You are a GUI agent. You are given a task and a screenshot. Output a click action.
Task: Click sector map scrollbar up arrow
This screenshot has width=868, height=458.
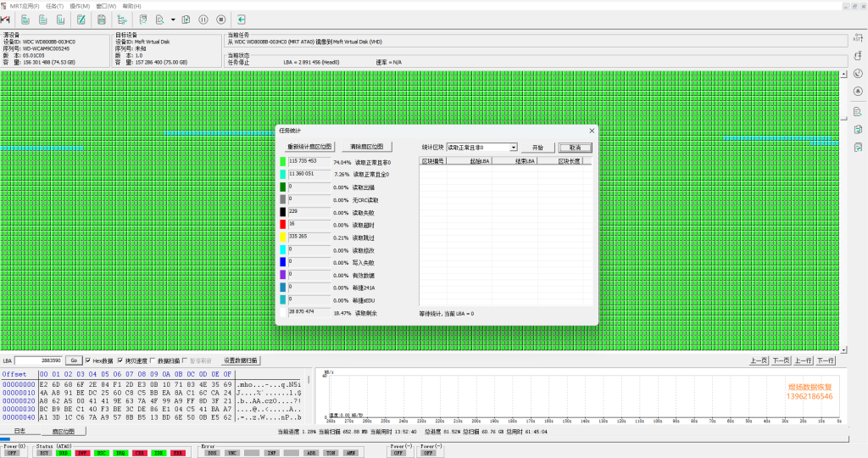[x=843, y=74]
